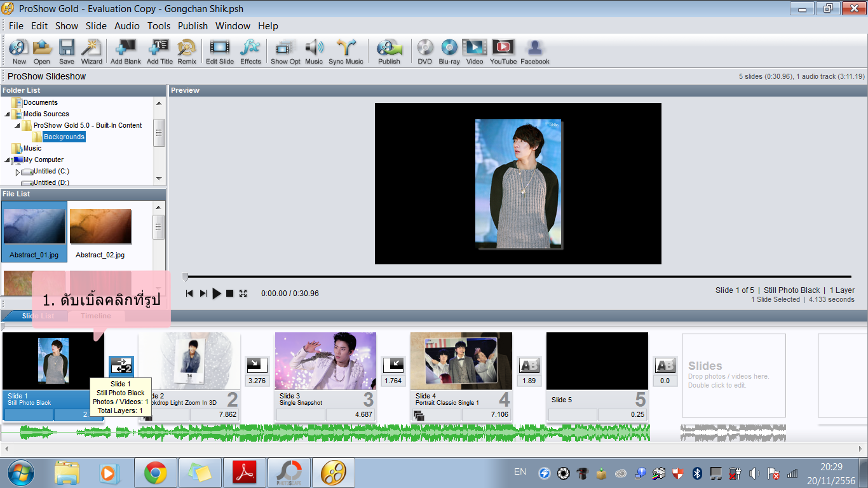This screenshot has width=868, height=488.
Task: Open the Audio menu
Action: click(127, 26)
